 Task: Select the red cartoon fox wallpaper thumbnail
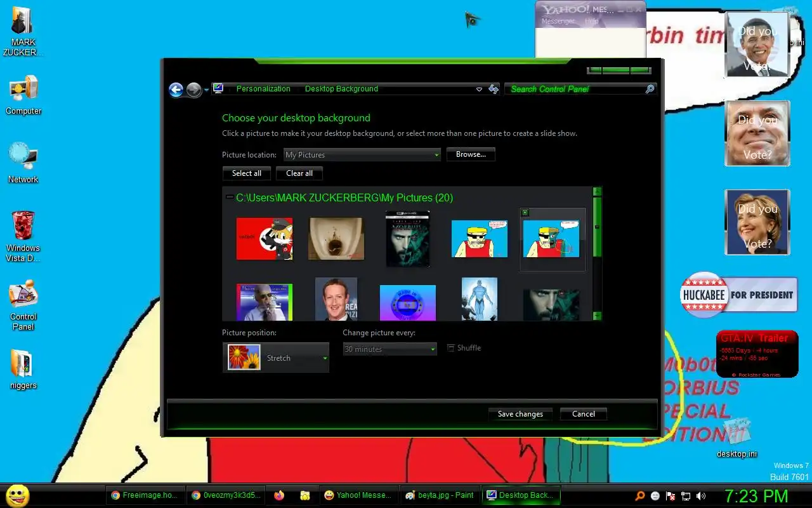(265, 239)
